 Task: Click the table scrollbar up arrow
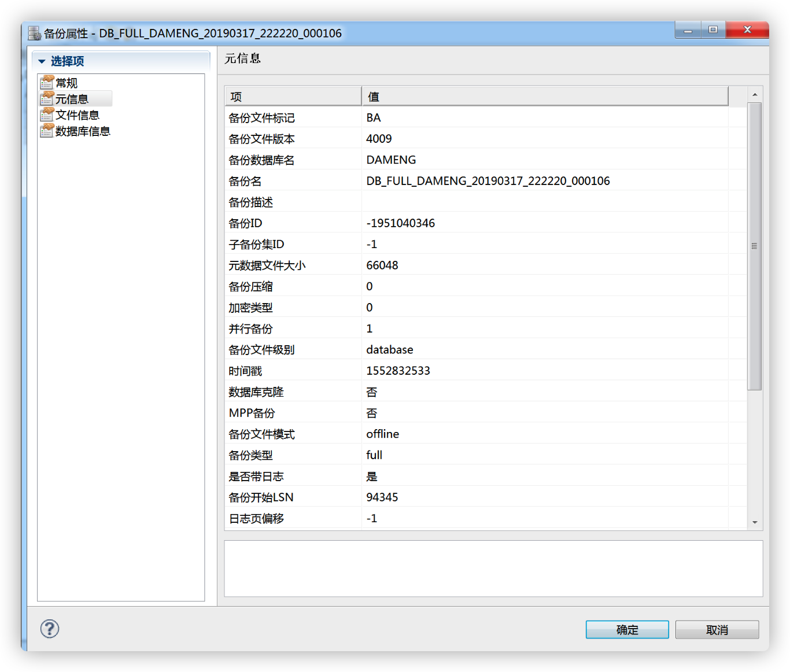(x=755, y=94)
